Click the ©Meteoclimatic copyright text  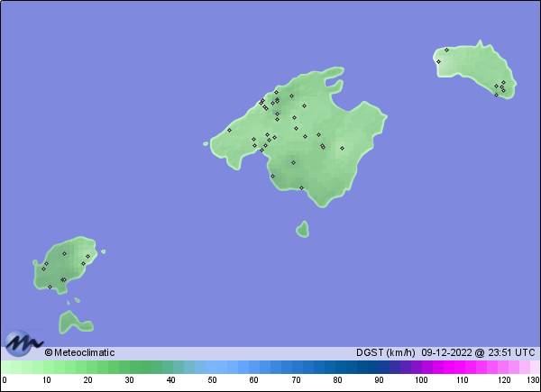click(79, 352)
